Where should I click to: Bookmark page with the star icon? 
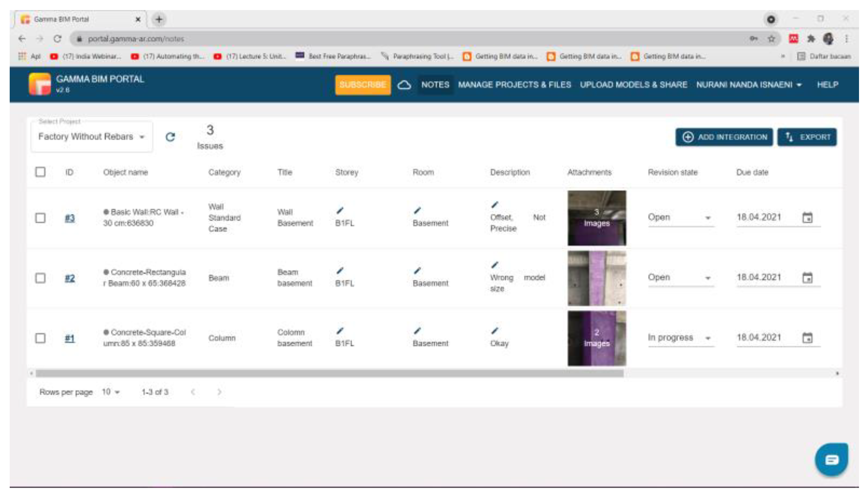pyautogui.click(x=771, y=39)
